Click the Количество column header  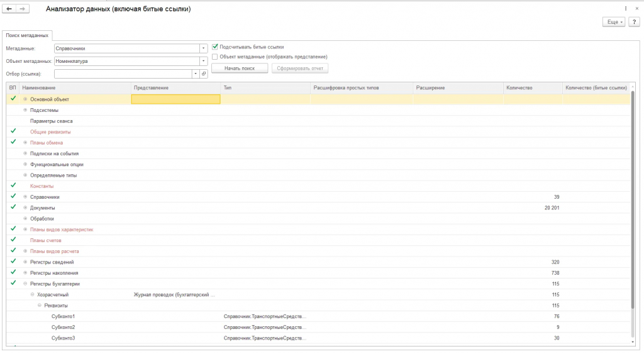click(x=533, y=88)
